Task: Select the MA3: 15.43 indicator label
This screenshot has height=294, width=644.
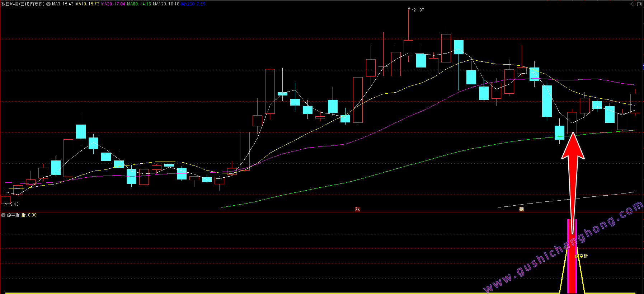Action: [x=63, y=4]
